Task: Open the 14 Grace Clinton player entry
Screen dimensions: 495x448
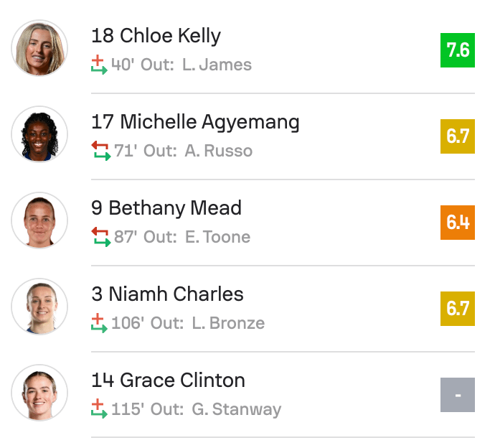Action: 168,381
